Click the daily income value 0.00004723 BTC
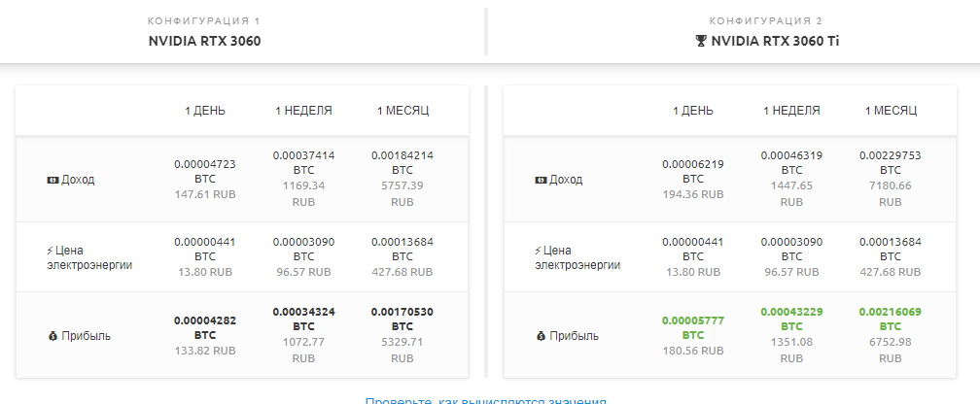 point(205,172)
